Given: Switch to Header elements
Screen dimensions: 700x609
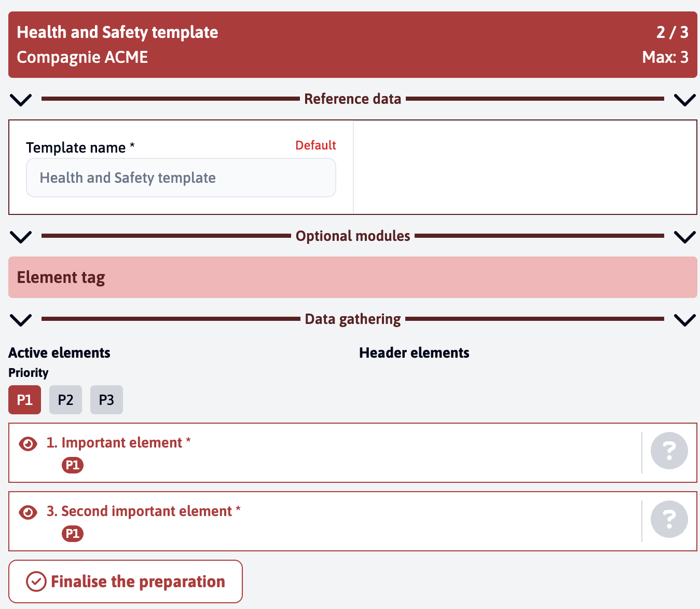Looking at the screenshot, I should point(414,353).
